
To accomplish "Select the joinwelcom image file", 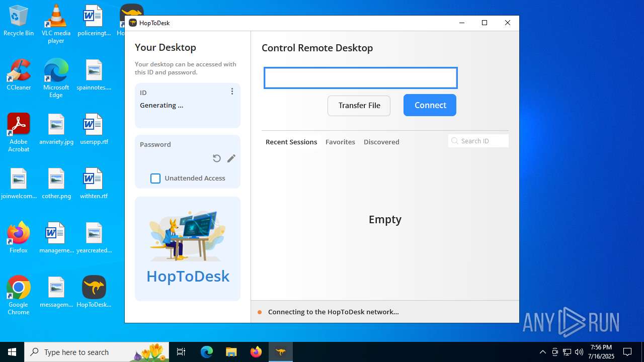I will coord(19,184).
